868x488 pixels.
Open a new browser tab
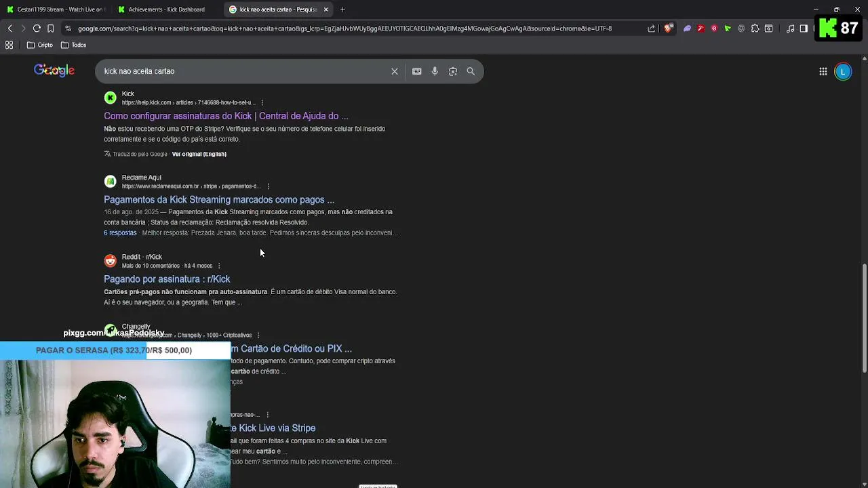pos(342,9)
